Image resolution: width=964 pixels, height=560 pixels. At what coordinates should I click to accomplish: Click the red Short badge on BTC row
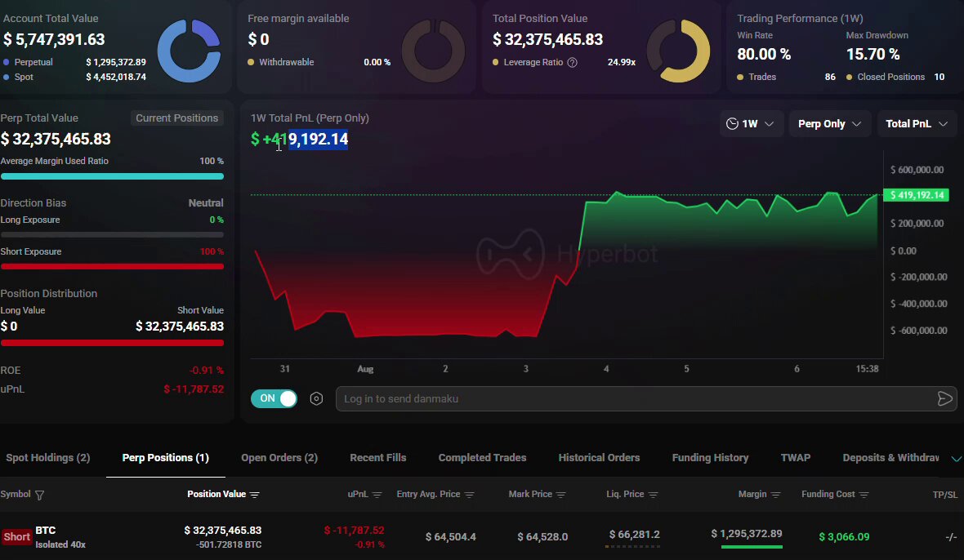(16, 536)
